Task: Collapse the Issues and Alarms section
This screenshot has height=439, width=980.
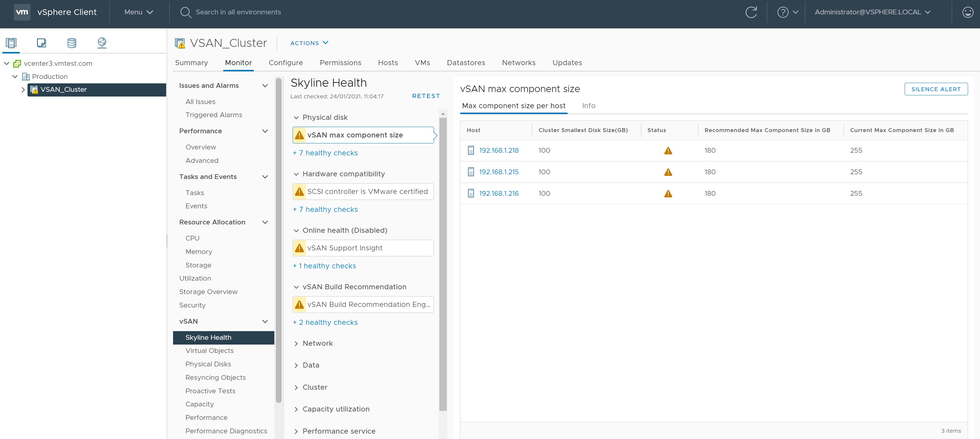Action: [265, 85]
